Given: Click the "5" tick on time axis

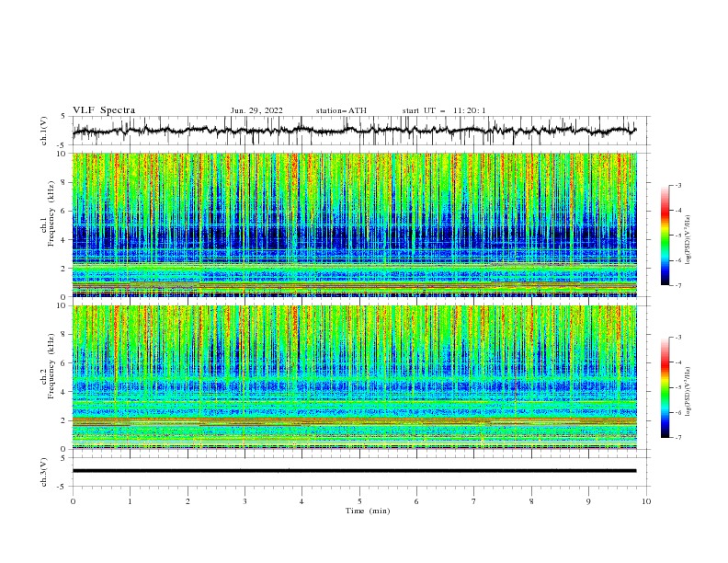Looking at the screenshot, I should pyautogui.click(x=359, y=501).
